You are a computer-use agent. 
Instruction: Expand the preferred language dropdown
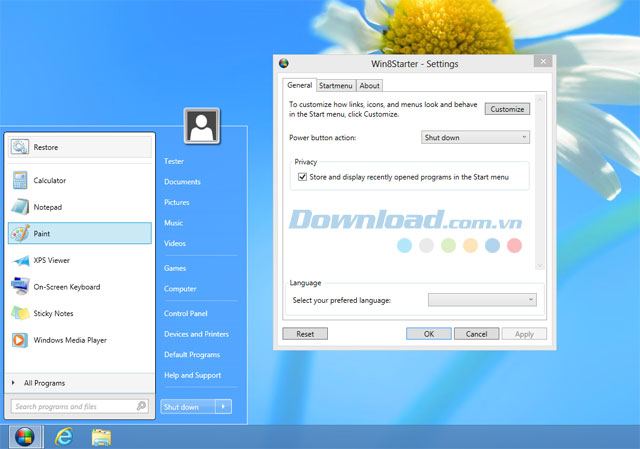[483, 299]
